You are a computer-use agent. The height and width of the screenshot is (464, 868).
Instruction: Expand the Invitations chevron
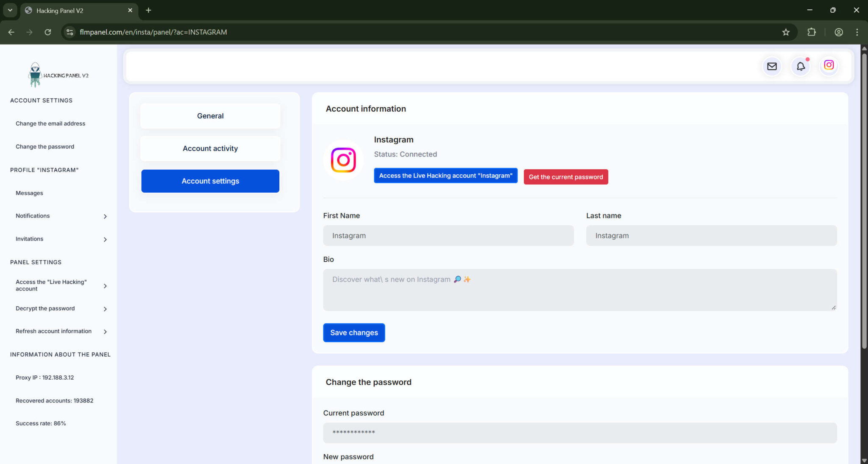click(x=105, y=239)
